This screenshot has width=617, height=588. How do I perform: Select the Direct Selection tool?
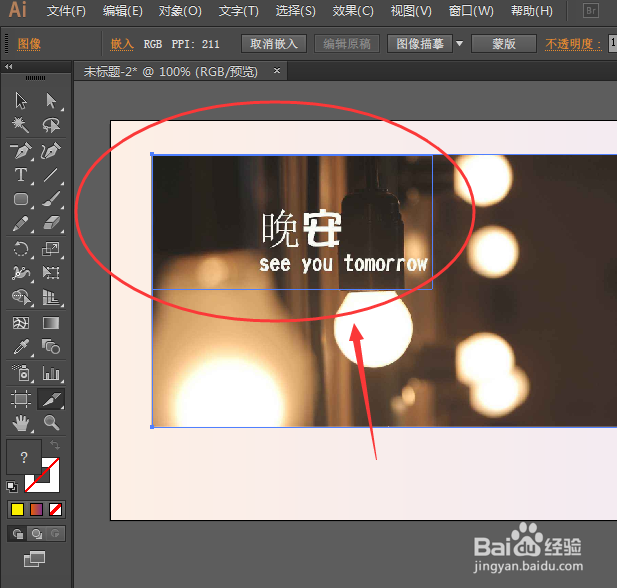click(x=51, y=101)
